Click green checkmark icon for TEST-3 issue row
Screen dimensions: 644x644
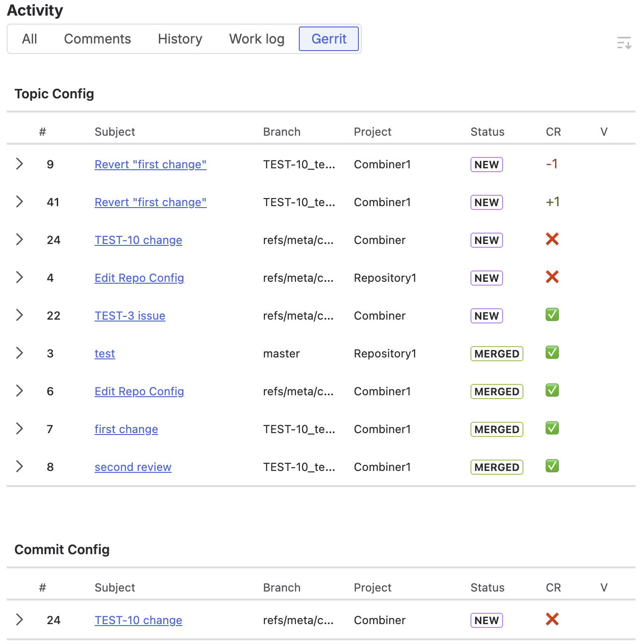pos(552,315)
